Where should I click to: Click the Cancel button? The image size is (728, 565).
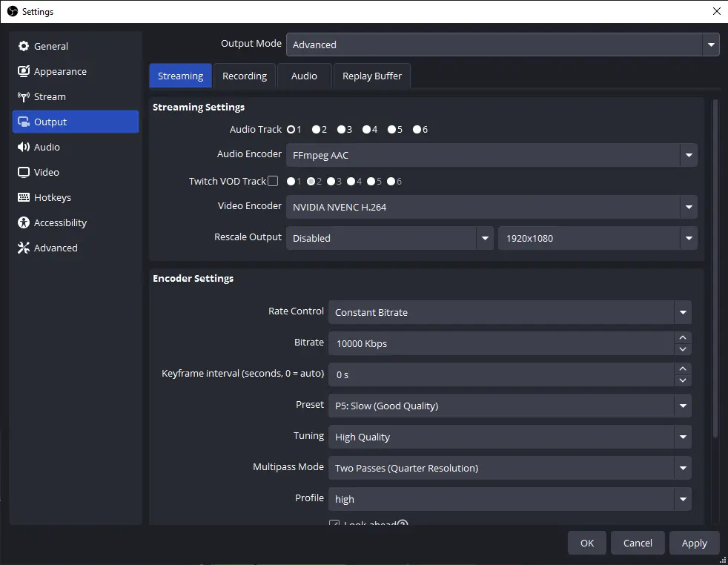coord(638,543)
